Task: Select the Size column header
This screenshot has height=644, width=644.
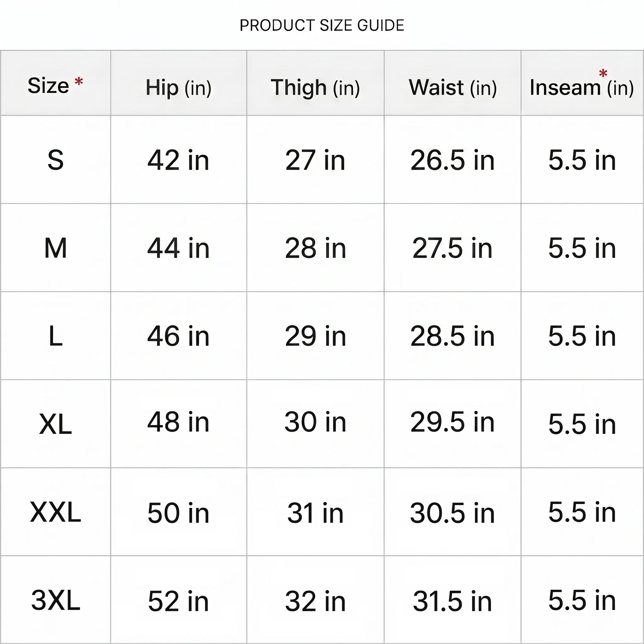Action: pos(49,86)
